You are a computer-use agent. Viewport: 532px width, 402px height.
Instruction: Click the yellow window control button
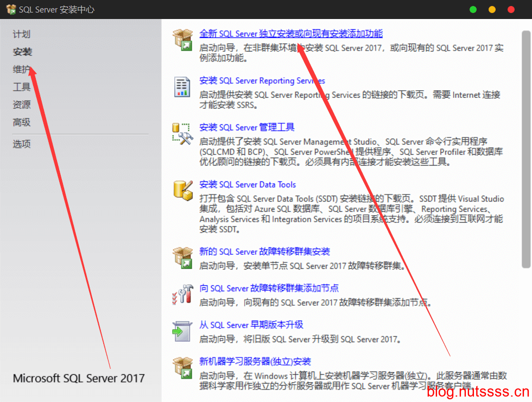click(492, 10)
